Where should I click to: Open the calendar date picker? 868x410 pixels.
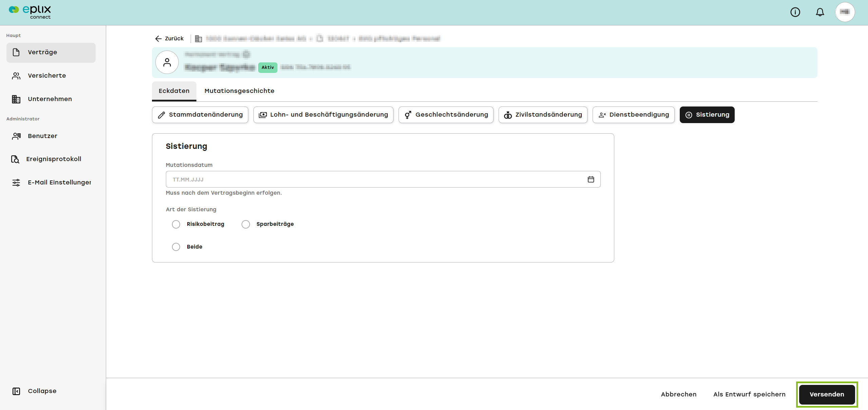tap(591, 179)
